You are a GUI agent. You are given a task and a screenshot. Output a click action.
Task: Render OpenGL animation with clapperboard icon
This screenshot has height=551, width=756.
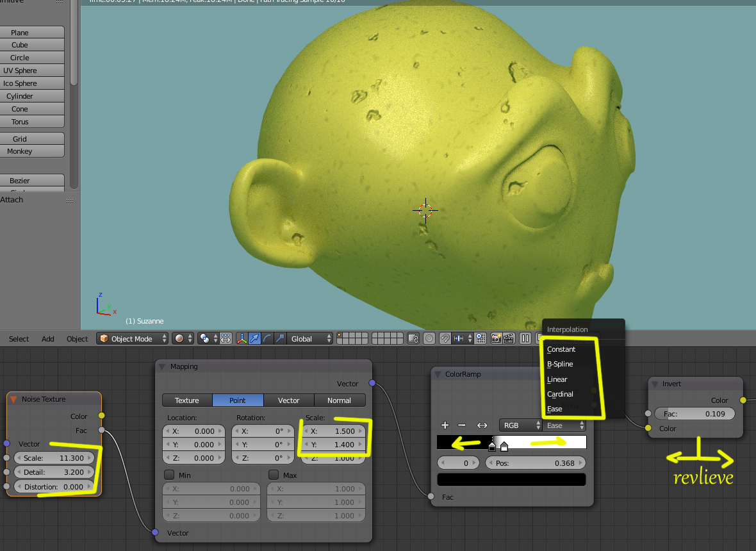(x=509, y=338)
